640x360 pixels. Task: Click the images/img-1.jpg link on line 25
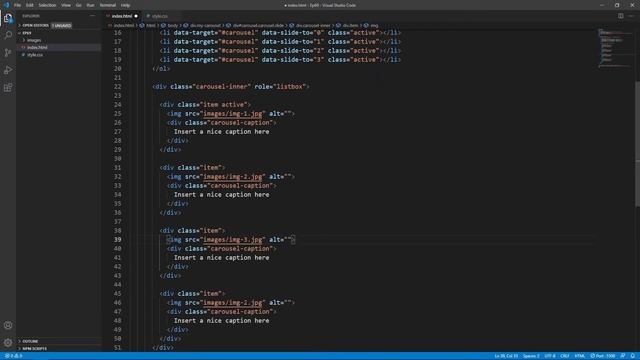(x=233, y=114)
